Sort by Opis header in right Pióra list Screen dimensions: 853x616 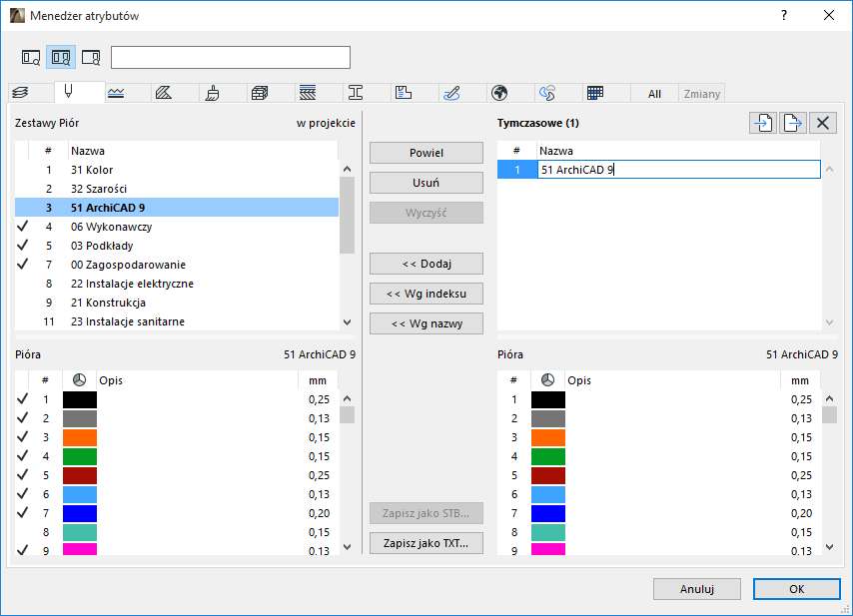click(x=672, y=380)
